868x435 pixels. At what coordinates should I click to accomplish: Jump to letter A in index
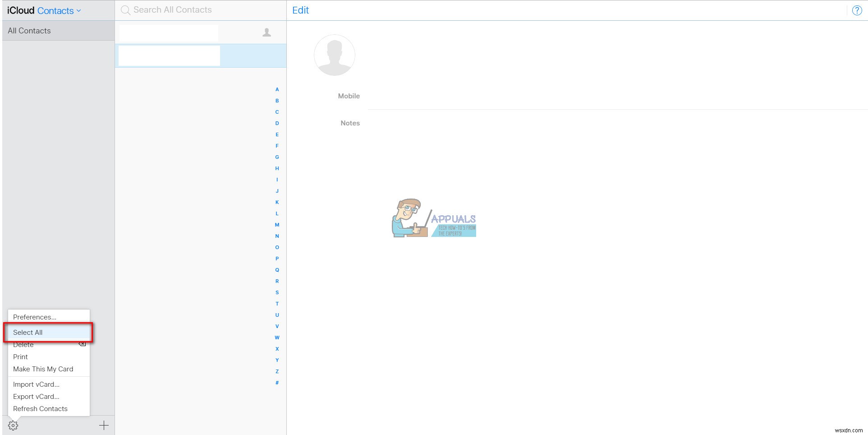pyautogui.click(x=277, y=89)
